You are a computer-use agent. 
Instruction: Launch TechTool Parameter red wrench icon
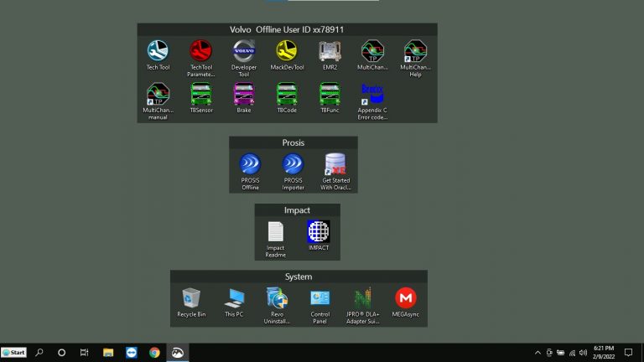[x=200, y=51]
